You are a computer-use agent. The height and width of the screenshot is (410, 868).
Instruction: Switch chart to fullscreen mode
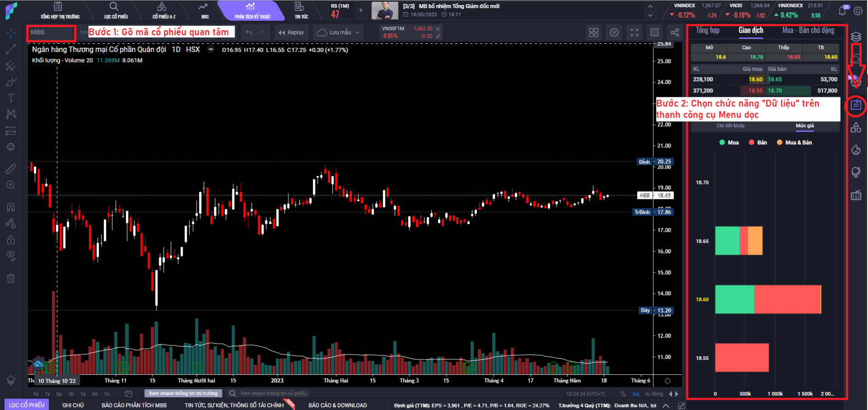(634, 33)
